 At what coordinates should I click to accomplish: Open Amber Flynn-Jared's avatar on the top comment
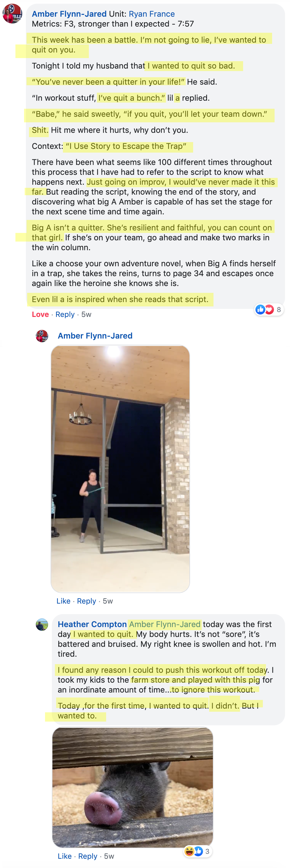[x=12, y=14]
